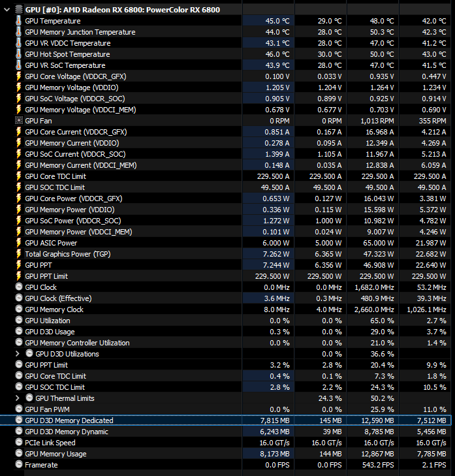Image resolution: width=455 pixels, height=476 pixels.
Task: Click the maximum value 1,682.0 MHz
Action: click(x=374, y=287)
